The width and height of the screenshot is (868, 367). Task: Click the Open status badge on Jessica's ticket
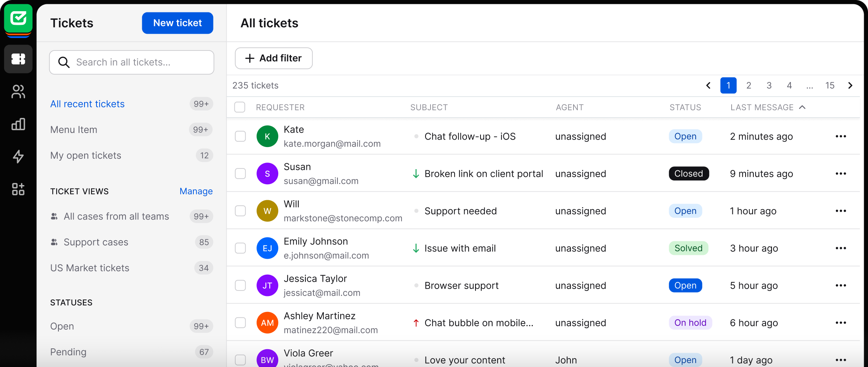tap(685, 285)
